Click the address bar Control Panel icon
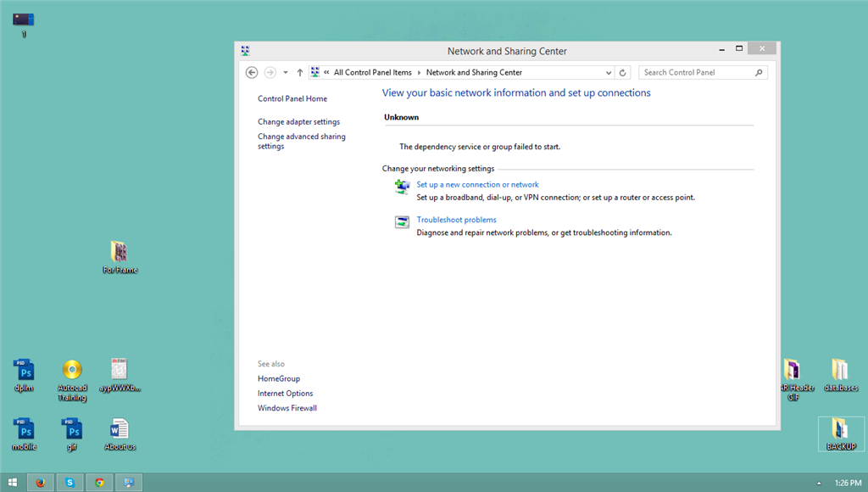Screen dimensions: 868x492 [315, 72]
